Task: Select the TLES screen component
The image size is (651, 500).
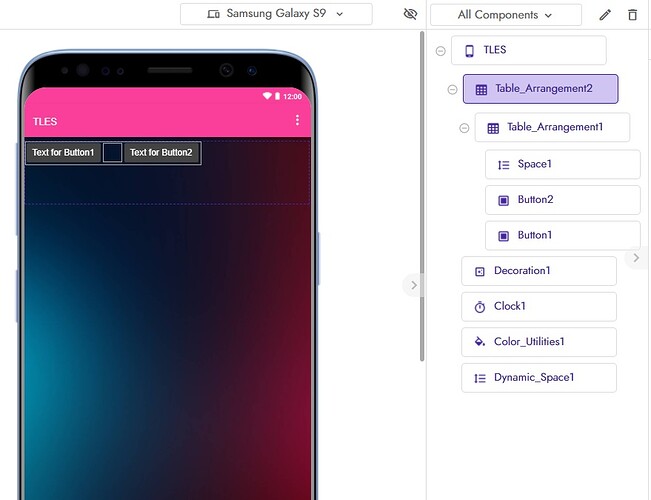Action: click(529, 50)
